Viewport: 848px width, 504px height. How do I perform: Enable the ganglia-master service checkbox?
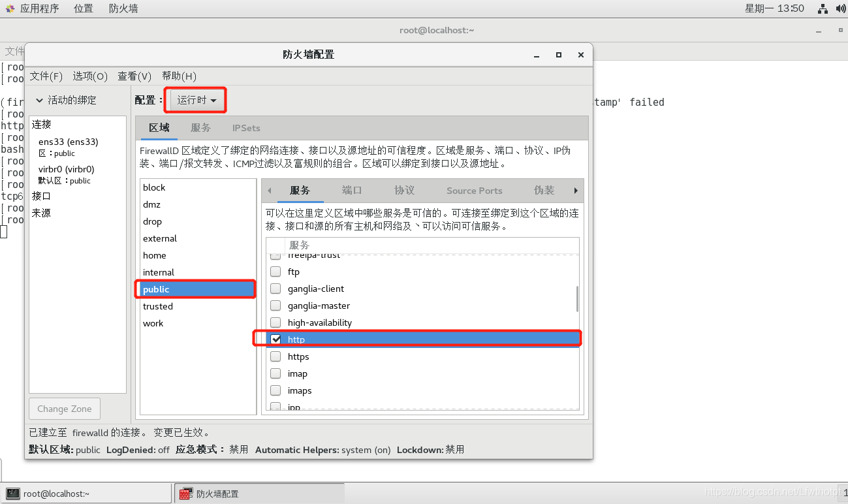(275, 306)
